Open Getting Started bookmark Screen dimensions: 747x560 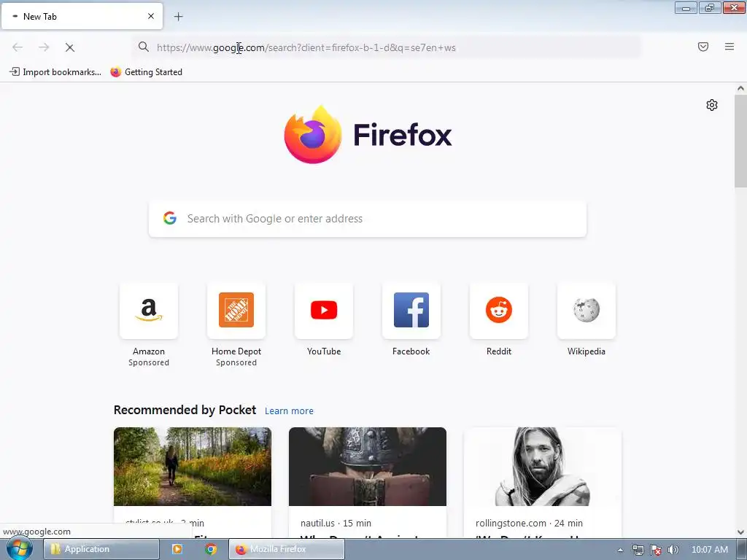click(146, 72)
